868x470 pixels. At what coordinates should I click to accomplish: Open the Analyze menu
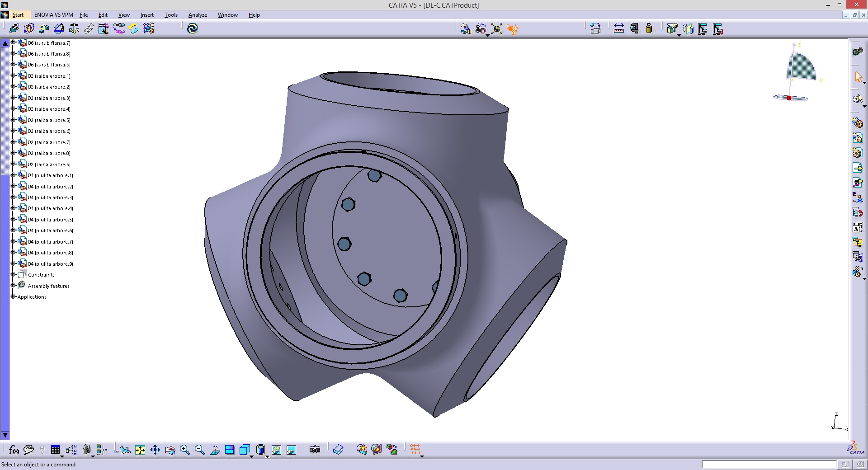[x=198, y=15]
